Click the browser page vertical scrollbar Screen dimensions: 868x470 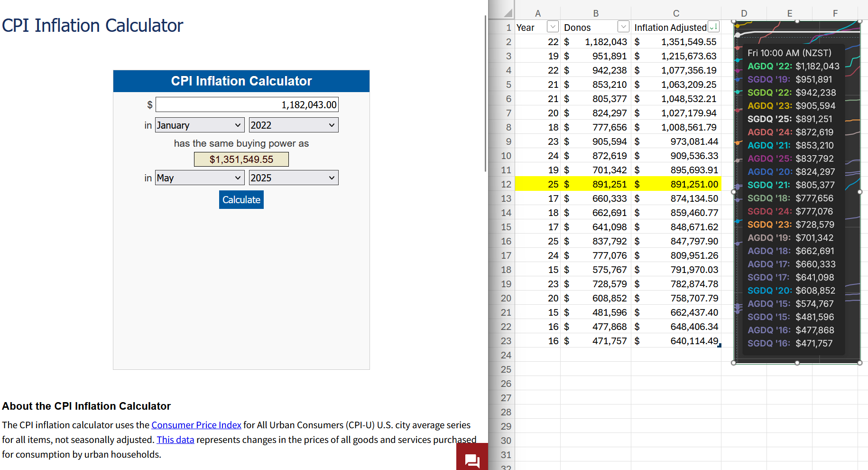tap(485, 94)
